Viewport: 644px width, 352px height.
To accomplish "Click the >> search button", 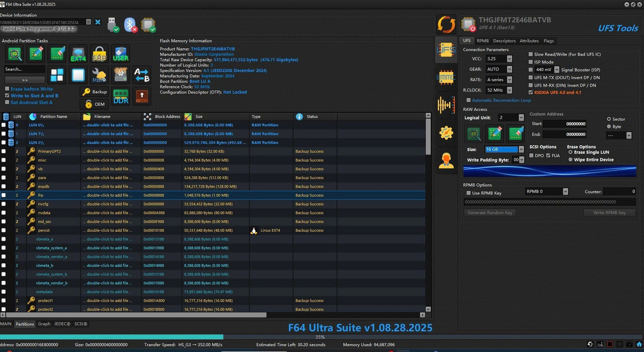I will 25,80.
